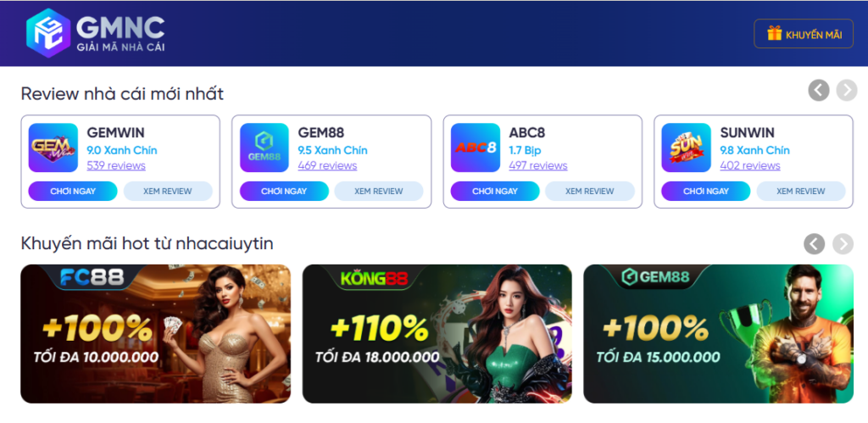This screenshot has width=868, height=423.
Task: Show previous reviews with left arrow
Action: pos(819,90)
